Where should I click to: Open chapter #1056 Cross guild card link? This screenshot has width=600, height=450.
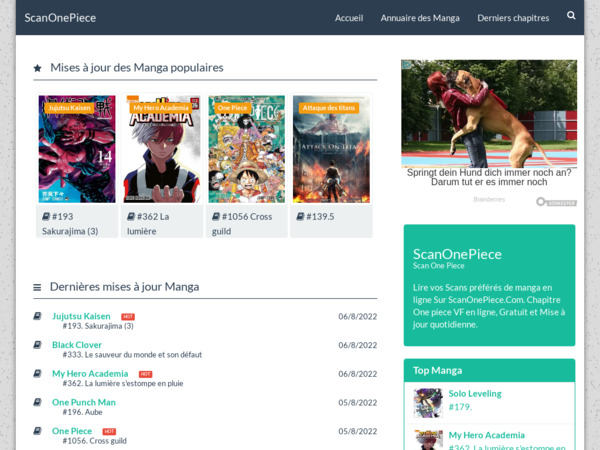(242, 224)
